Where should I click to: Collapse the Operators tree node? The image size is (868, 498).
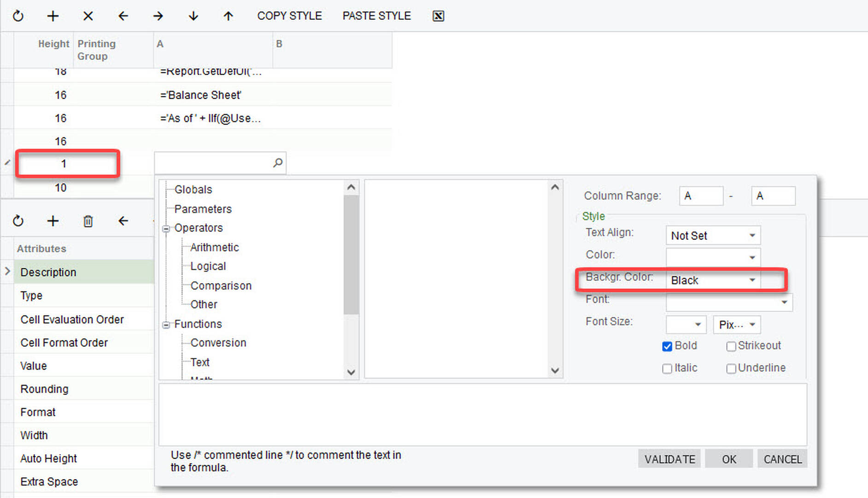[x=166, y=229]
